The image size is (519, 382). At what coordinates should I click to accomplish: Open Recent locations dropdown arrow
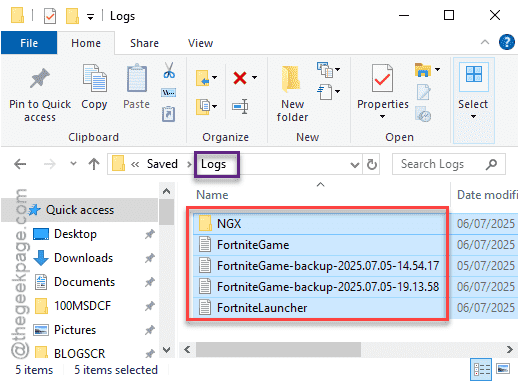(73, 164)
